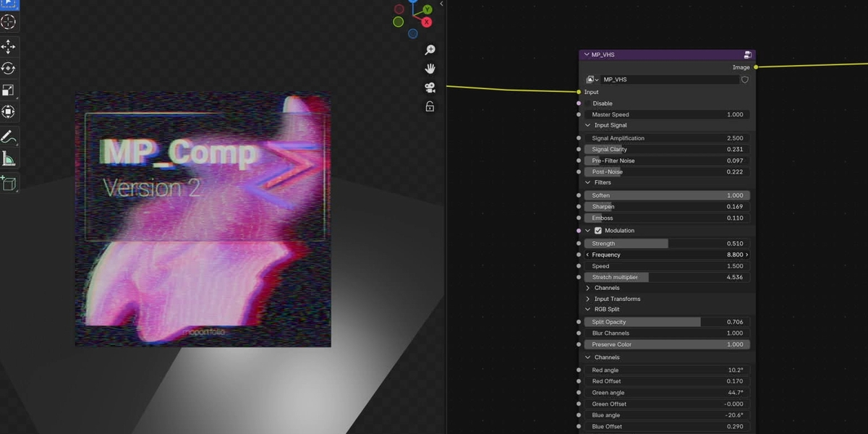The height and width of the screenshot is (434, 868).
Task: Click the Split Opacity slider
Action: click(x=665, y=322)
